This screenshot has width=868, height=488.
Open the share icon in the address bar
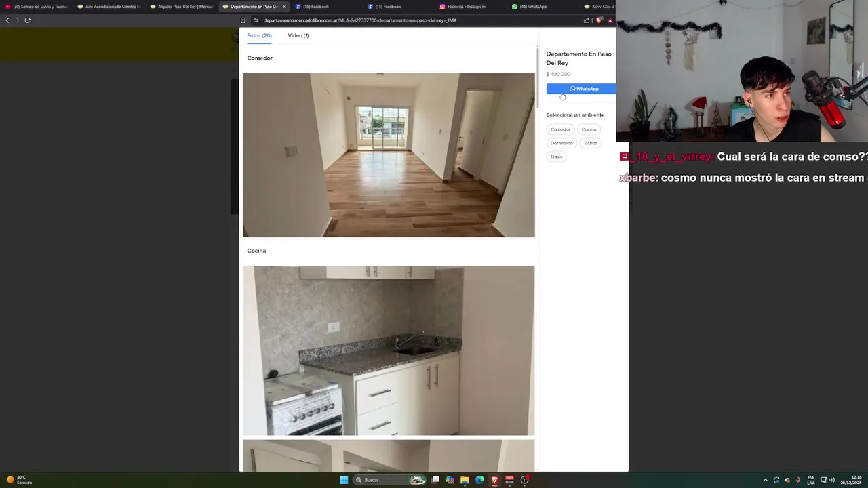click(587, 20)
